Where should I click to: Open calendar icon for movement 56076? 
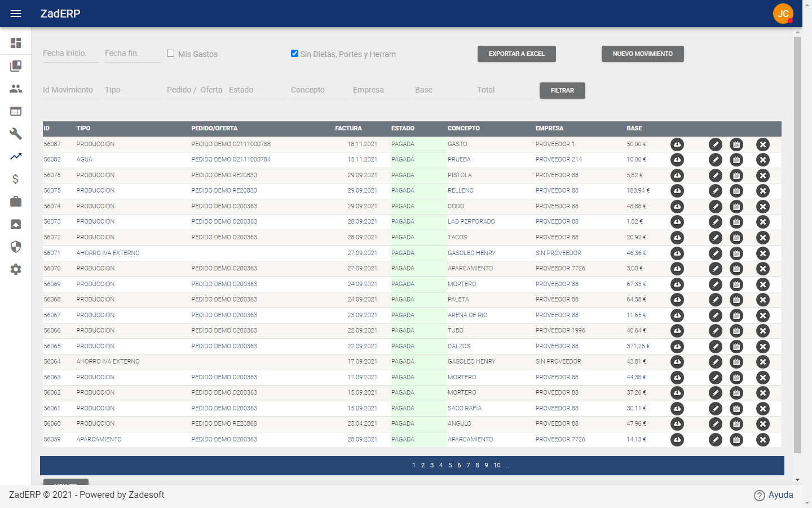click(736, 176)
